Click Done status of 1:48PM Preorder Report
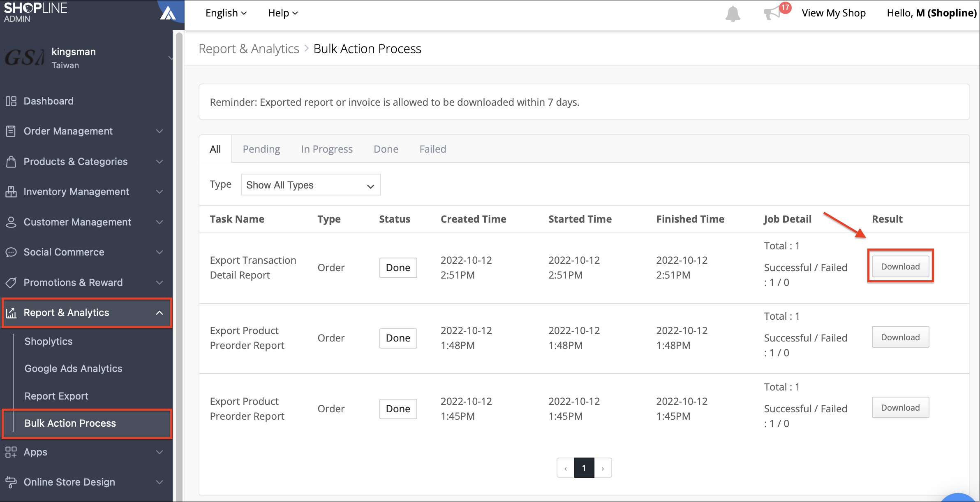This screenshot has width=980, height=502. (398, 338)
